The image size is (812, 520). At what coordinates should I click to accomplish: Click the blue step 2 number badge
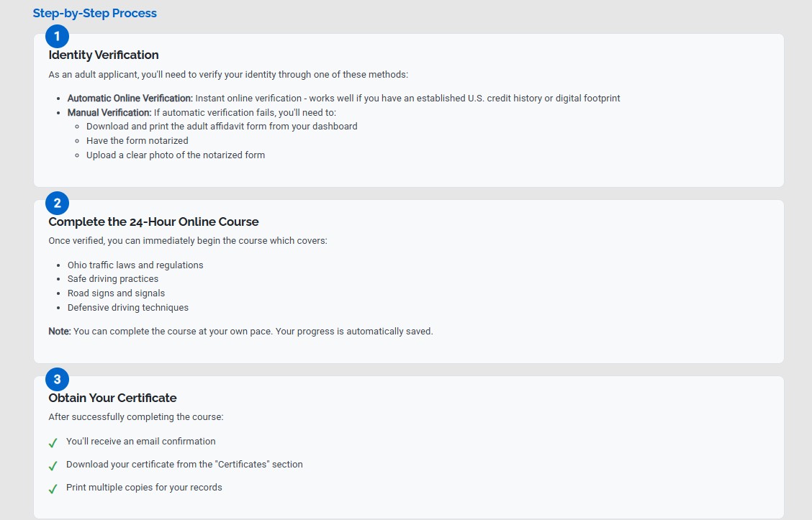point(57,203)
